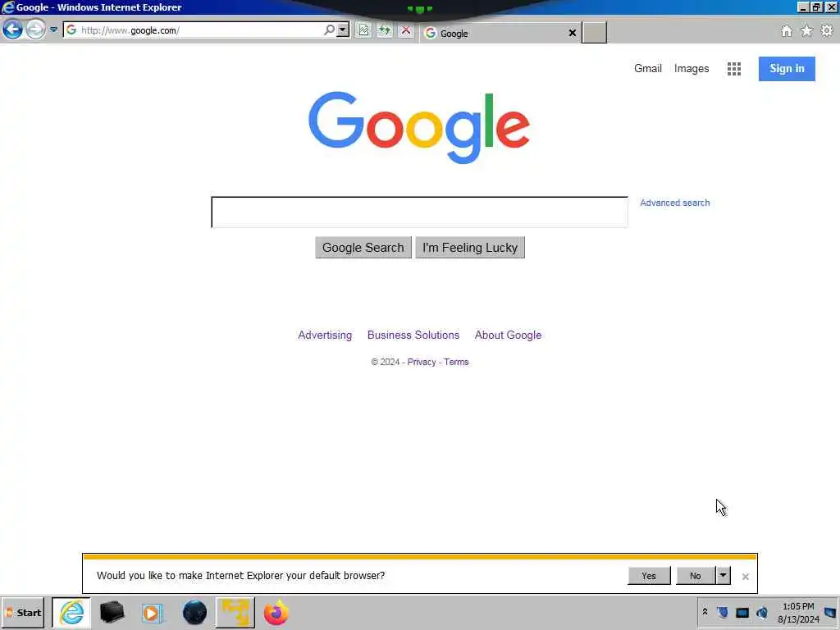Show hidden tray icons arrow
This screenshot has height=630, width=840.
pos(705,612)
